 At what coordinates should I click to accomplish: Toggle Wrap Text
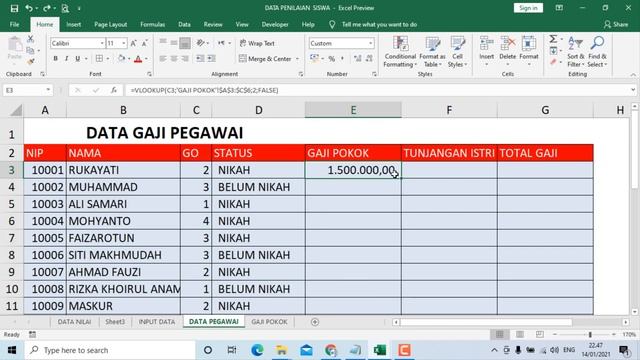tap(257, 43)
